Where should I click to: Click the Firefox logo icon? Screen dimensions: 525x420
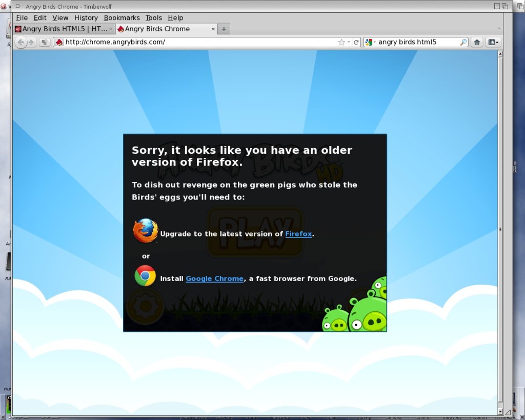pyautogui.click(x=145, y=230)
